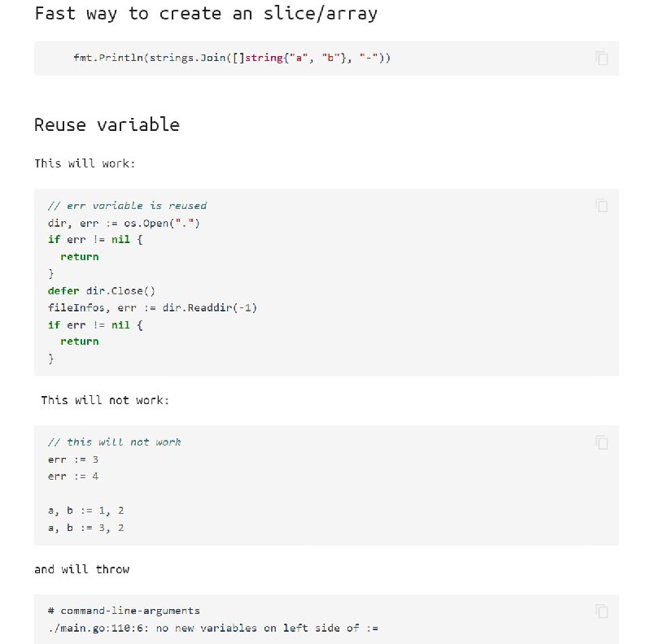This screenshot has width=651, height=644.
Task: Copy the 'this will not work' code block
Action: coord(601,442)
